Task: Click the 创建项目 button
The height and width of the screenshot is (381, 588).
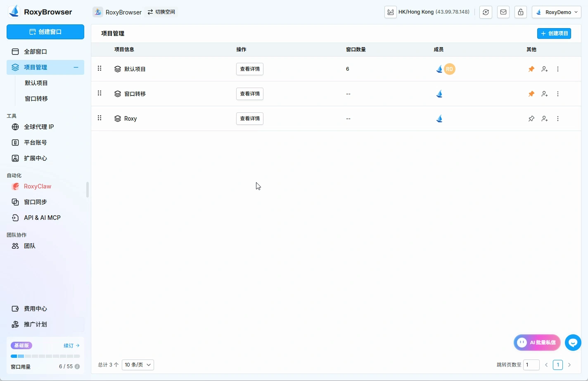Action: click(x=554, y=33)
